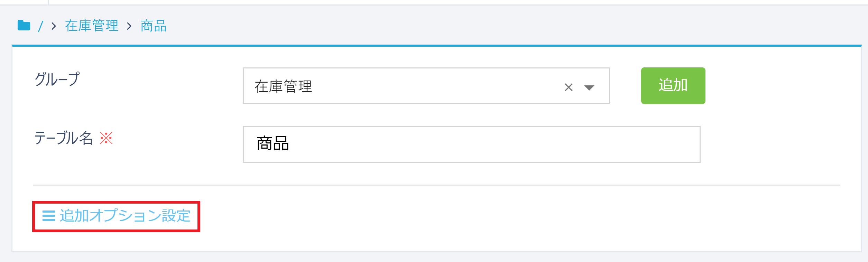The width and height of the screenshot is (868, 262).
Task: Click the blue folder icon in breadcrumb
Action: pos(24,25)
